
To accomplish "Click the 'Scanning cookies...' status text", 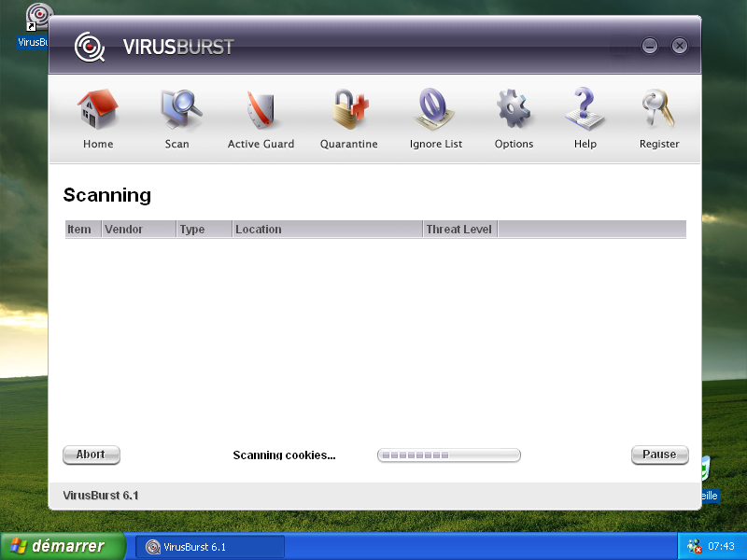I will 285,455.
